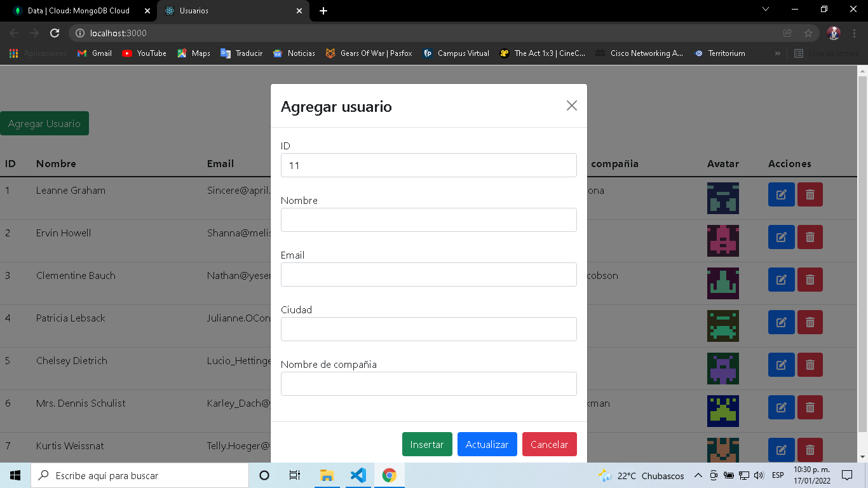Focus the Nombre de compañia input field

(x=429, y=384)
